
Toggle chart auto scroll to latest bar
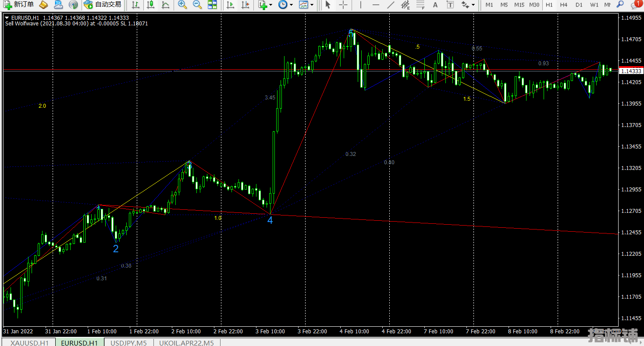(231, 5)
